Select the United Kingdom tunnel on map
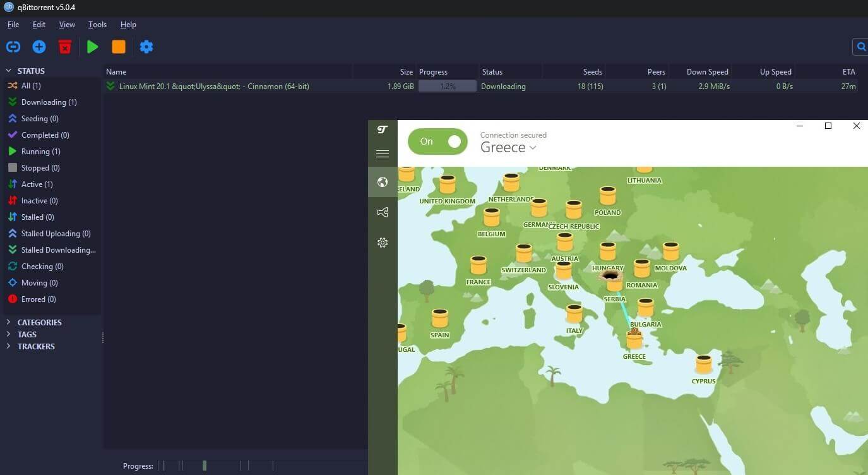Image resolution: width=868 pixels, height=475 pixels. click(448, 184)
